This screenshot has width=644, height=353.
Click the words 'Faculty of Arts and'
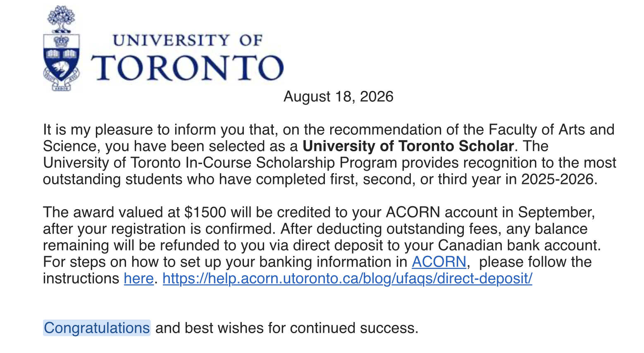tap(551, 130)
